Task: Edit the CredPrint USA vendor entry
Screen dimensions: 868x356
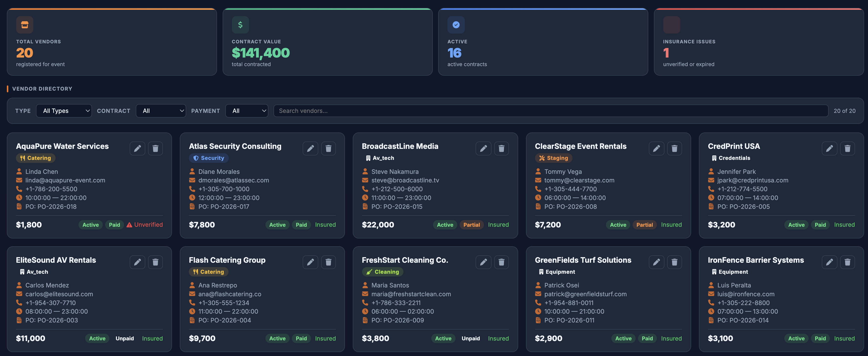Action: 830,148
